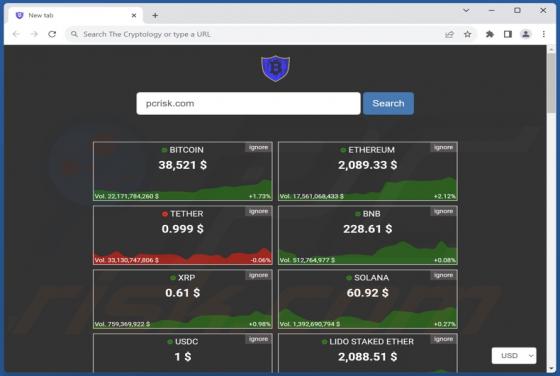Screen dimensions: 560x376
Task: Toggle the browser side panel icon
Action: coord(508,34)
